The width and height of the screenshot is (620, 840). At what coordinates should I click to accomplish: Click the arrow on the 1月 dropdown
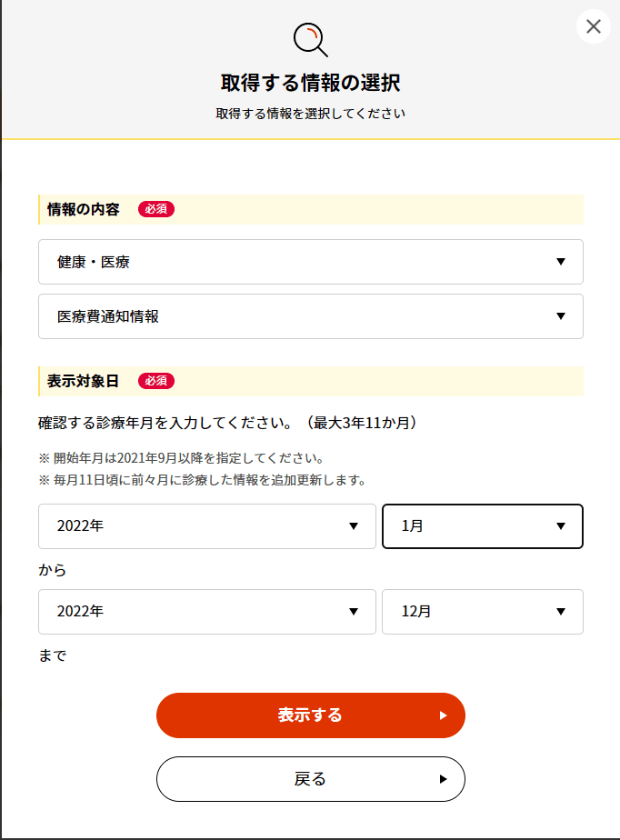click(560, 526)
